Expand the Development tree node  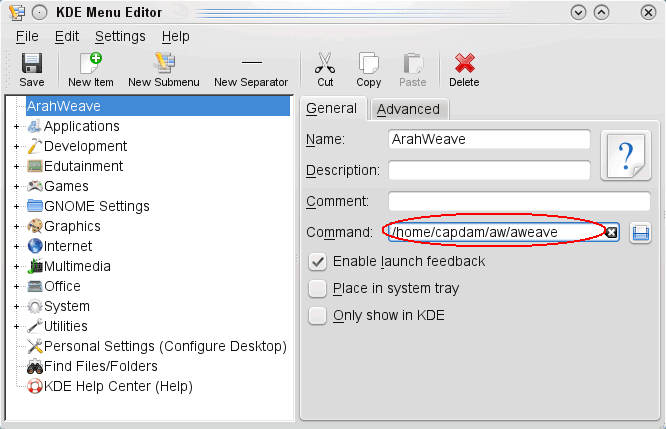pyautogui.click(x=16, y=146)
